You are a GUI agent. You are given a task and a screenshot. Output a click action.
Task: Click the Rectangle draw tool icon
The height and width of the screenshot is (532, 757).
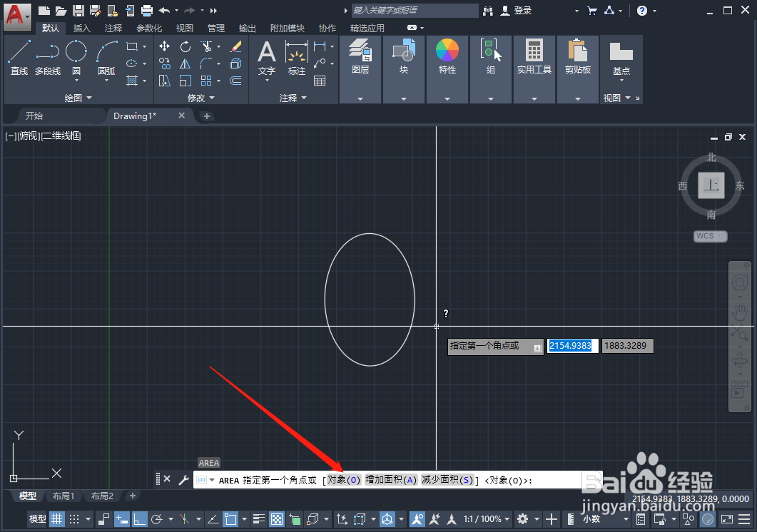pyautogui.click(x=132, y=46)
